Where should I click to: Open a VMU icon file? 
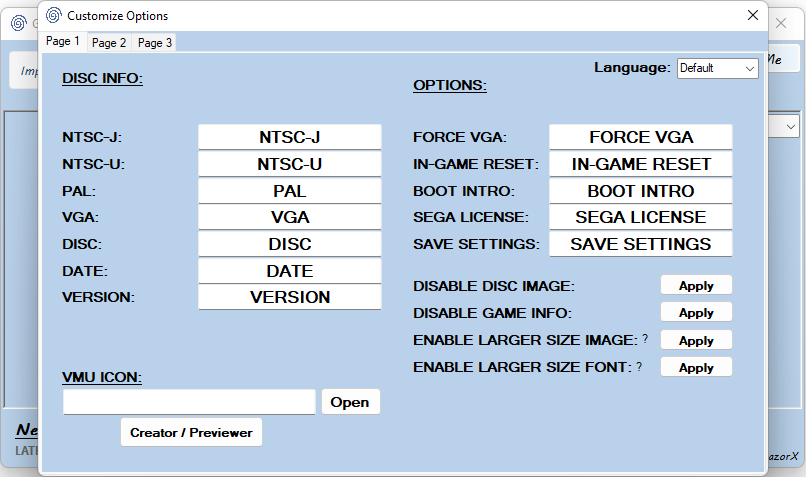coord(351,402)
